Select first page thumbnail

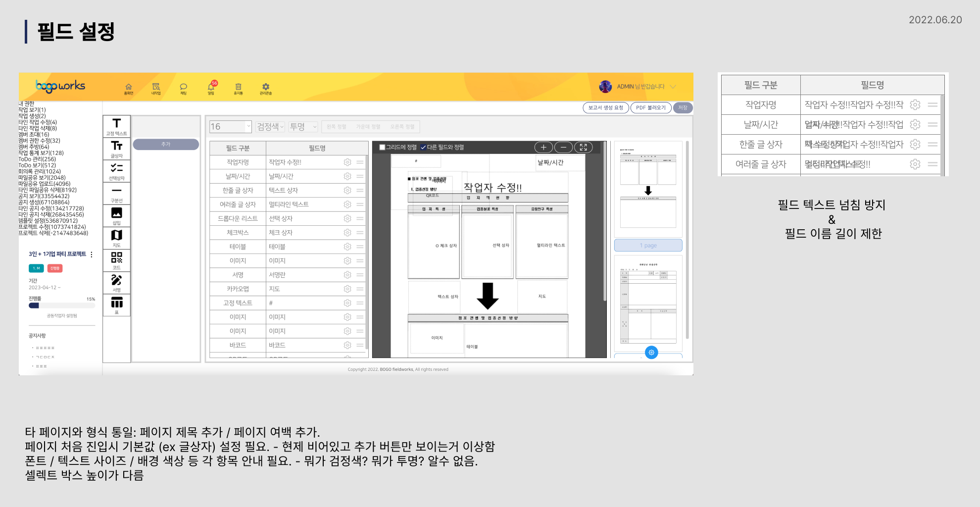(x=648, y=189)
